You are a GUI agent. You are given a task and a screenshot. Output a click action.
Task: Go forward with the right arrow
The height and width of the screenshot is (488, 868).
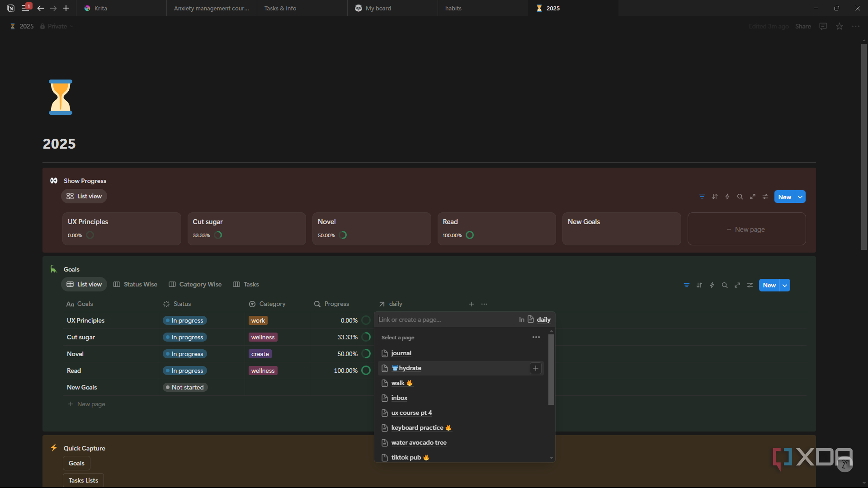pyautogui.click(x=53, y=8)
